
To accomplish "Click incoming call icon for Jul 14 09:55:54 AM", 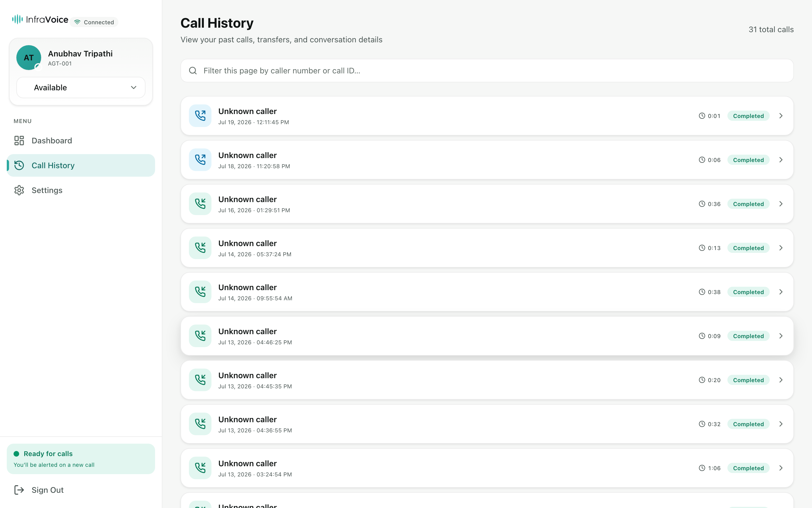I will pos(200,292).
